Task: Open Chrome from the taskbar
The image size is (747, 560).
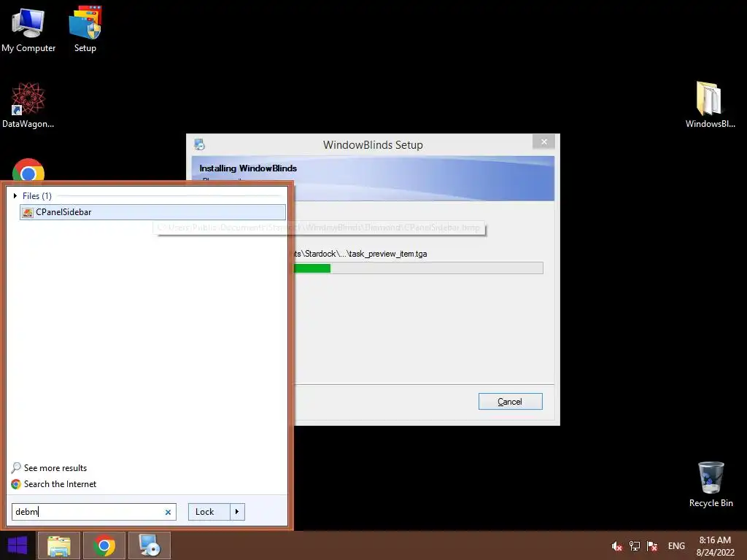Action: click(x=104, y=545)
